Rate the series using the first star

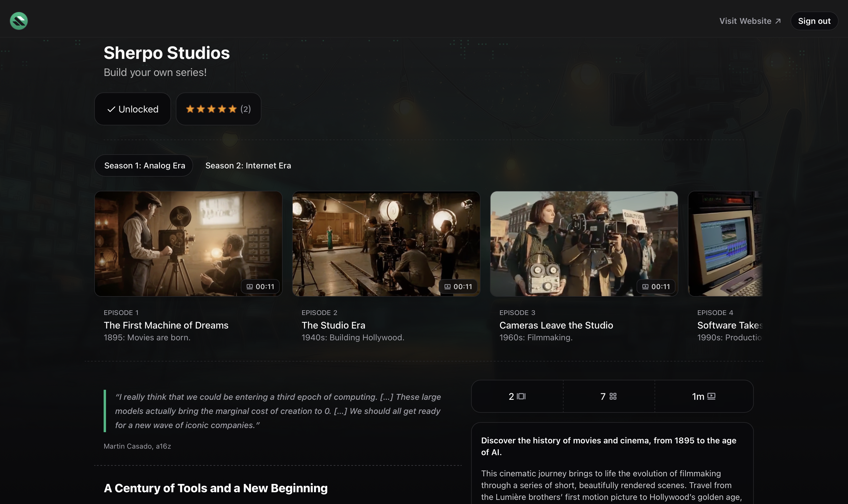(x=191, y=109)
